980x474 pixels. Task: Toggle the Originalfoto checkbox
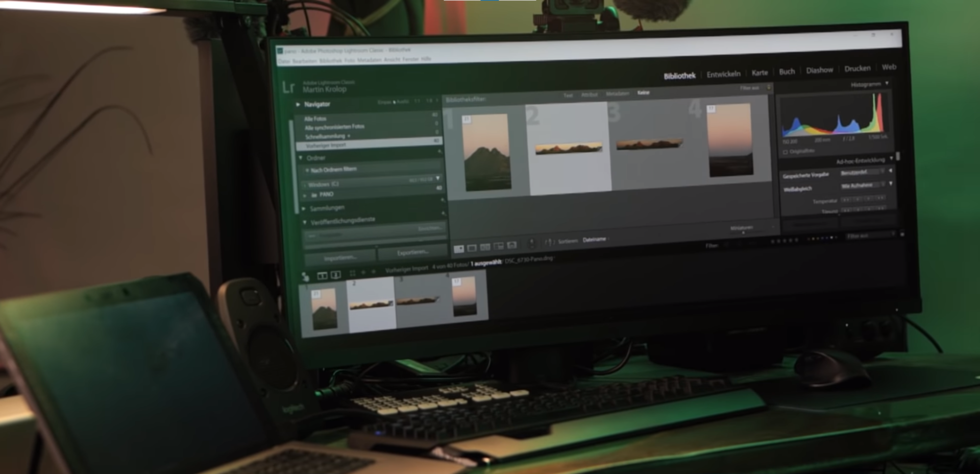(x=786, y=152)
